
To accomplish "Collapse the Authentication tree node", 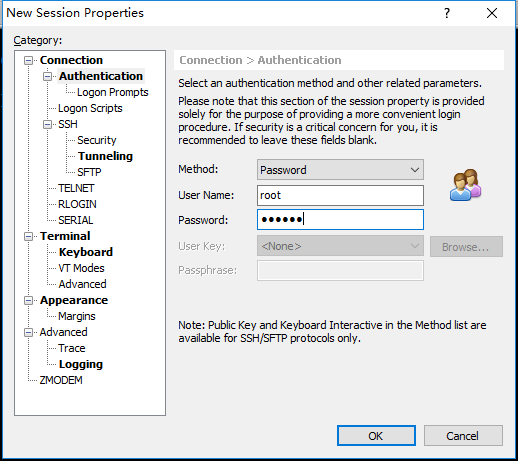I will click(48, 76).
